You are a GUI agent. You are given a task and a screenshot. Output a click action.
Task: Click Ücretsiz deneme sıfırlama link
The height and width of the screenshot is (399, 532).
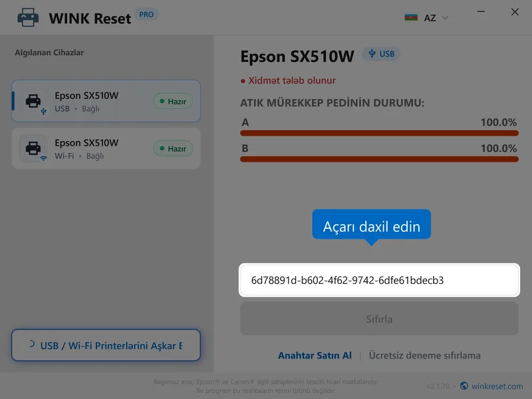coord(424,355)
